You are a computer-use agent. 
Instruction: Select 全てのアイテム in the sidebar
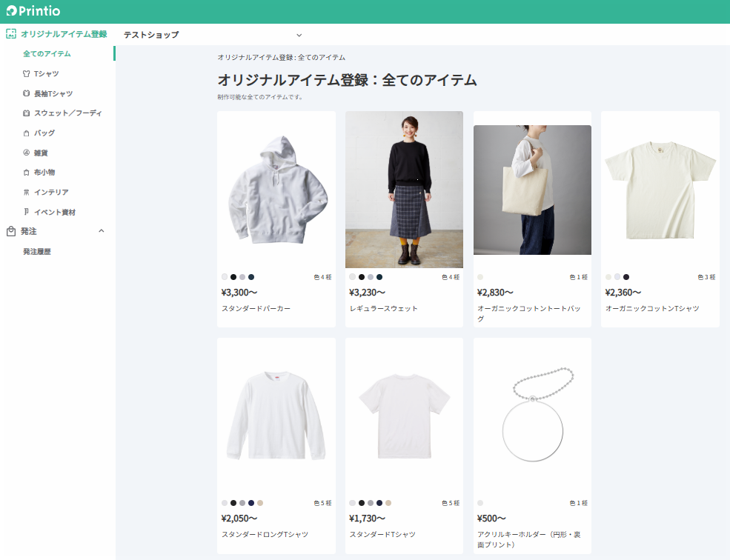(x=47, y=54)
